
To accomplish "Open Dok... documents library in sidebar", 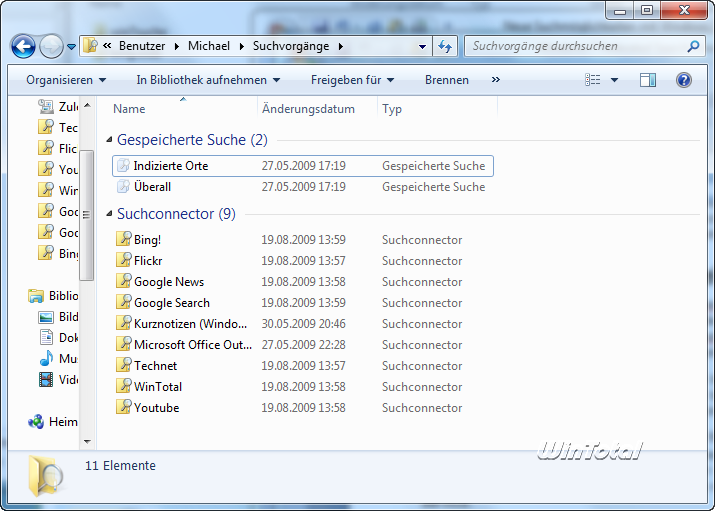I will click(x=58, y=338).
